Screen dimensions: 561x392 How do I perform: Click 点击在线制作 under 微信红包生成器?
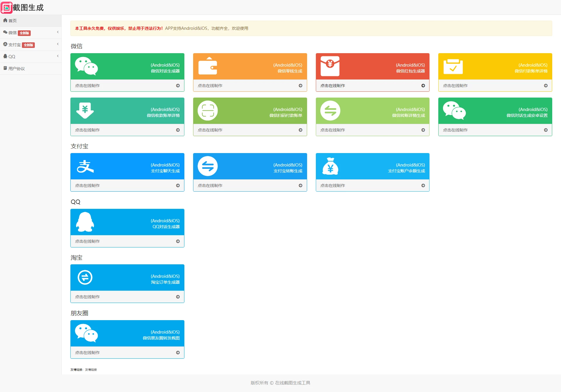click(333, 86)
